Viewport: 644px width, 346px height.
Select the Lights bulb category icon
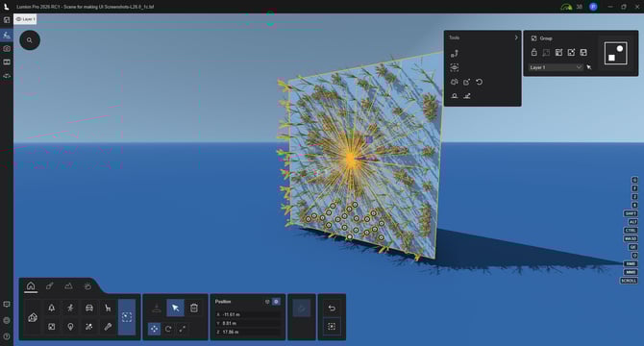coord(70,327)
